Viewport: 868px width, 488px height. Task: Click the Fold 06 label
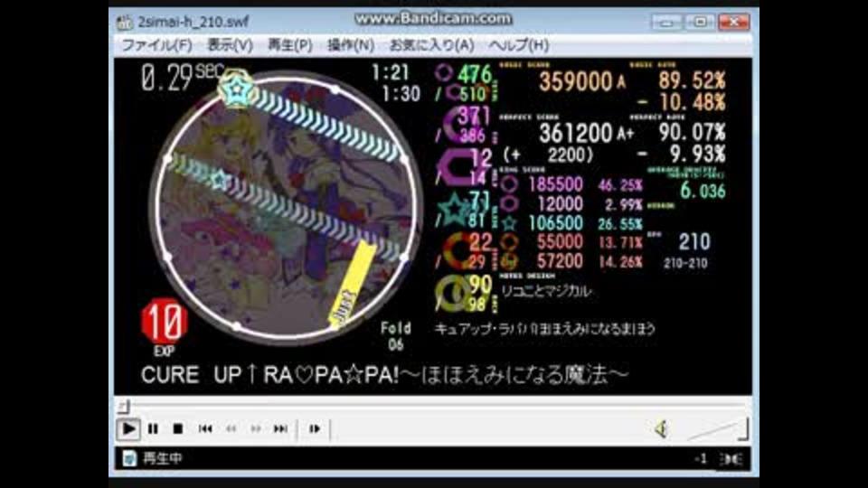point(396,336)
